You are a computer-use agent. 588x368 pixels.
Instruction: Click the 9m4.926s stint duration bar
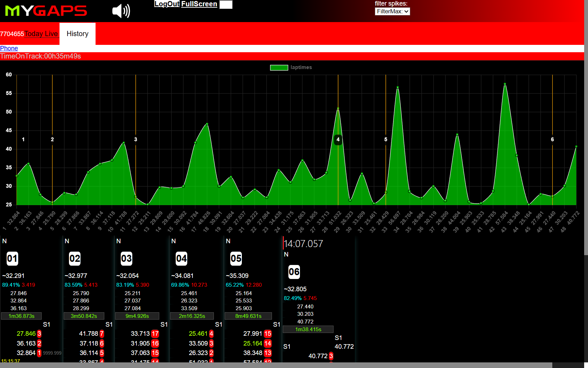(x=137, y=316)
